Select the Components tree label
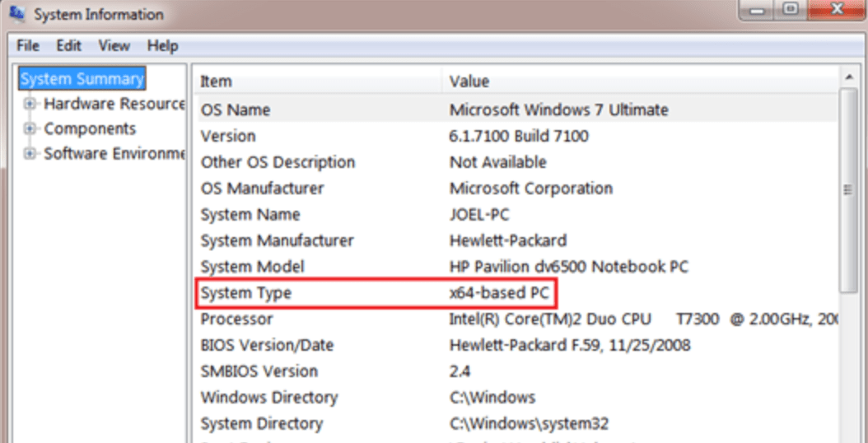This screenshot has height=443, width=868. coord(90,129)
